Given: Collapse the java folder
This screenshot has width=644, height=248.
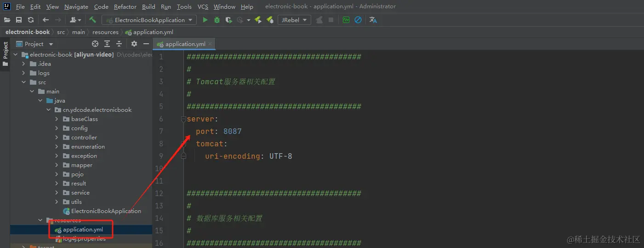Looking at the screenshot, I should (40, 101).
